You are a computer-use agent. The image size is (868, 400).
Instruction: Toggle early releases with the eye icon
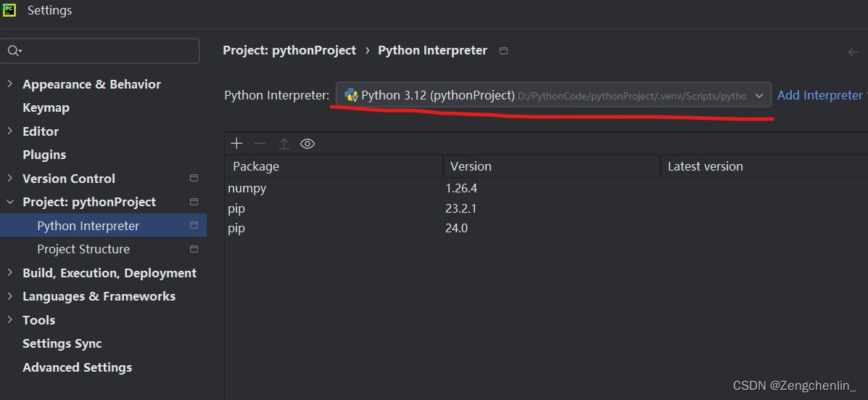pos(307,144)
